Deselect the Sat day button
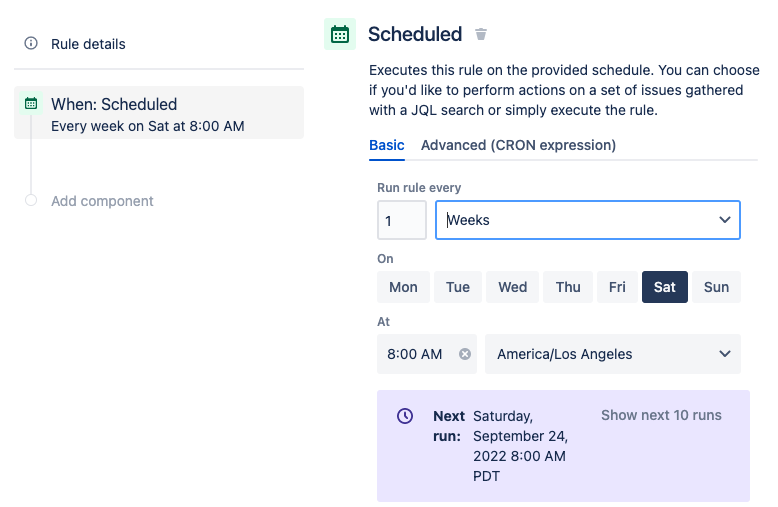 click(x=665, y=287)
